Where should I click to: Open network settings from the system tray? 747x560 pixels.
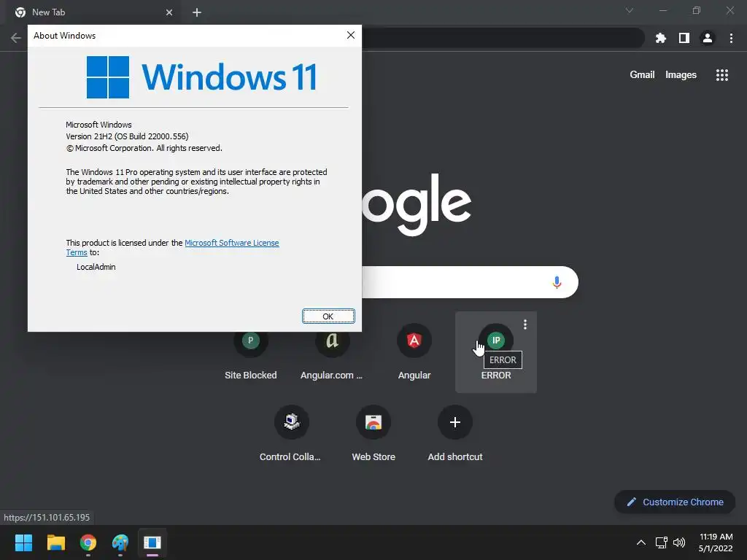tap(661, 542)
